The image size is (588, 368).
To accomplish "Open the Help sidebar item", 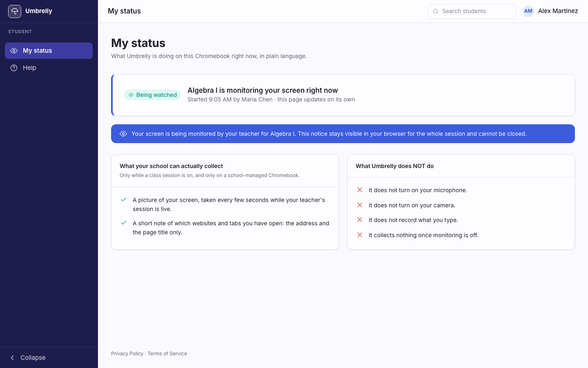I will pyautogui.click(x=49, y=68).
